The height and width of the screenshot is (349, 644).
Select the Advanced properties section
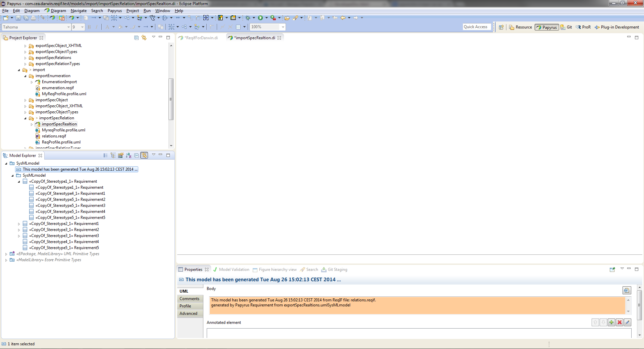coord(190,313)
